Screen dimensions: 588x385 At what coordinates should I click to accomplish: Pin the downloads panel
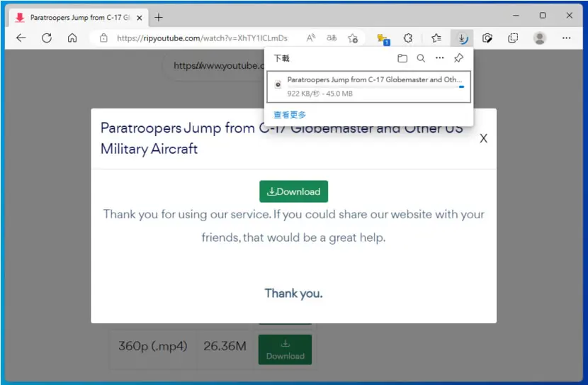tap(458, 58)
